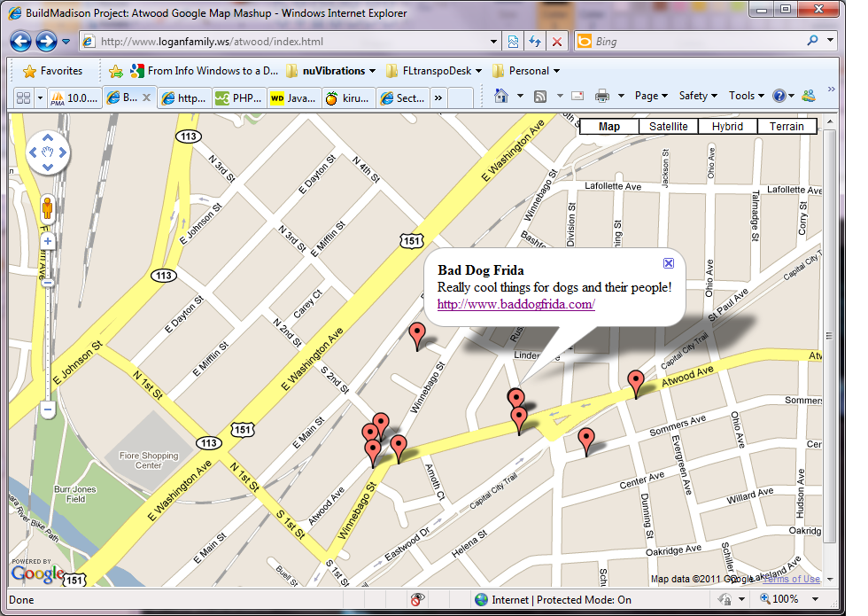Click the browser Forward arrow button

[46, 41]
